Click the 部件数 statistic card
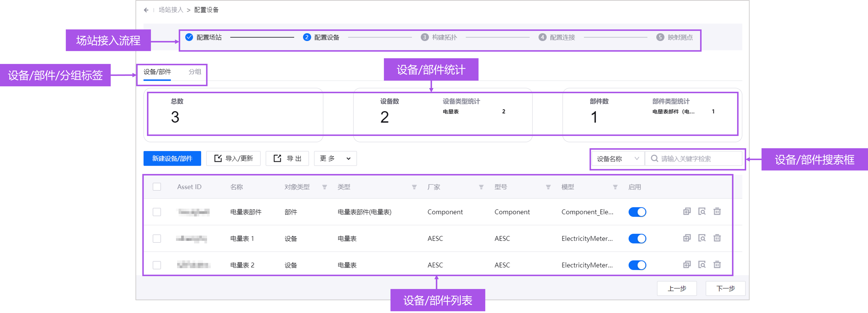 pyautogui.click(x=652, y=115)
